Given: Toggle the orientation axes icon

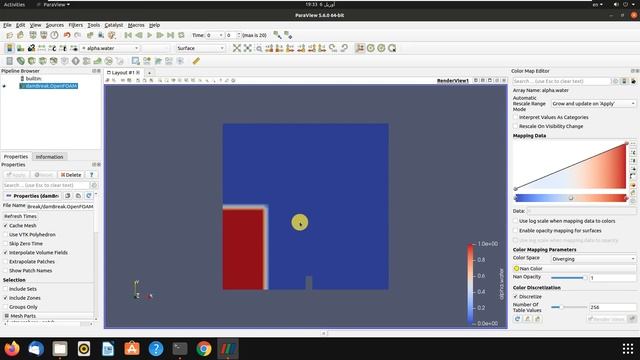Looking at the screenshot, I should coord(360,48).
